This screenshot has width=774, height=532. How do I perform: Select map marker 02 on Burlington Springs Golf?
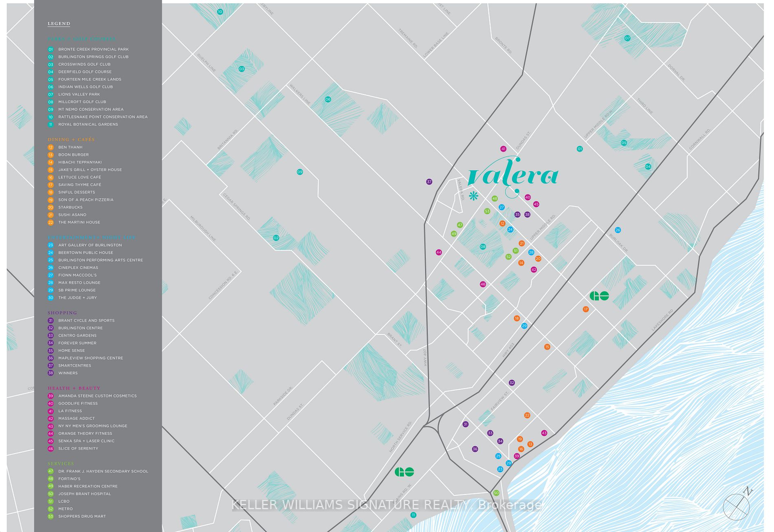[x=276, y=238]
